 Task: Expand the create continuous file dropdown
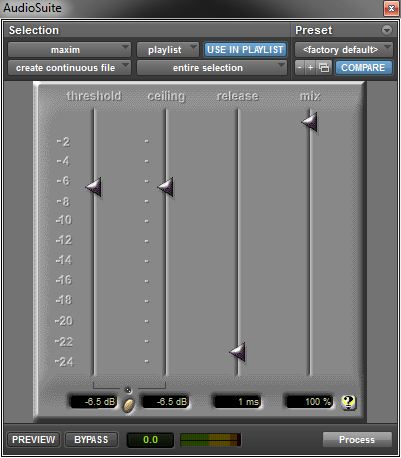point(69,68)
